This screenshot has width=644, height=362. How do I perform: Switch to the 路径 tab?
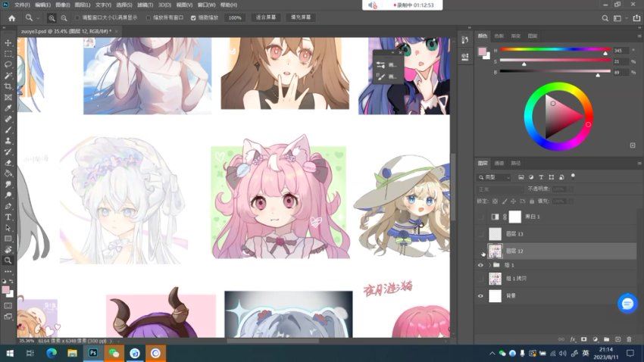click(x=516, y=164)
